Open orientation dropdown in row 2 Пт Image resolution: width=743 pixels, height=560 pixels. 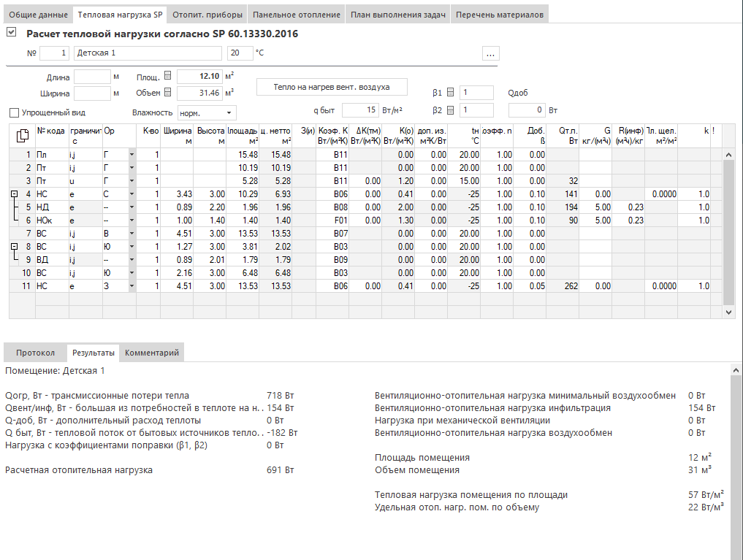point(132,168)
